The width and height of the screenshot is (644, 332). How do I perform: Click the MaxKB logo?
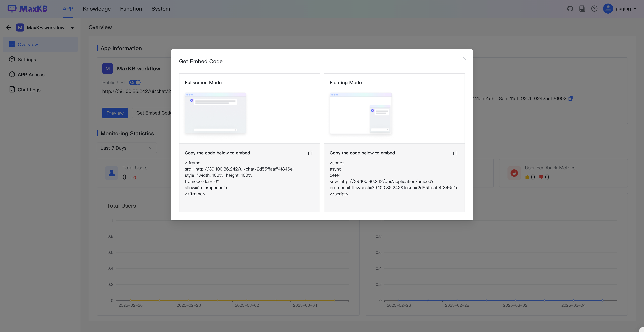tap(27, 9)
